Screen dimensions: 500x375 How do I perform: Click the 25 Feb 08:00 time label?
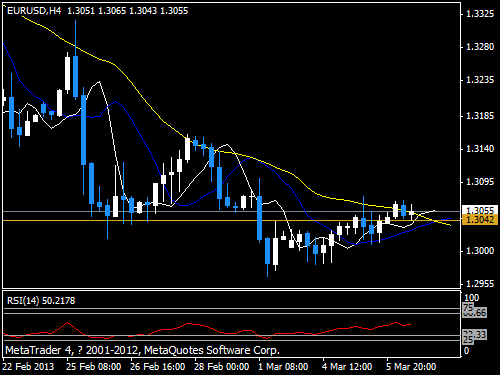tap(93, 367)
